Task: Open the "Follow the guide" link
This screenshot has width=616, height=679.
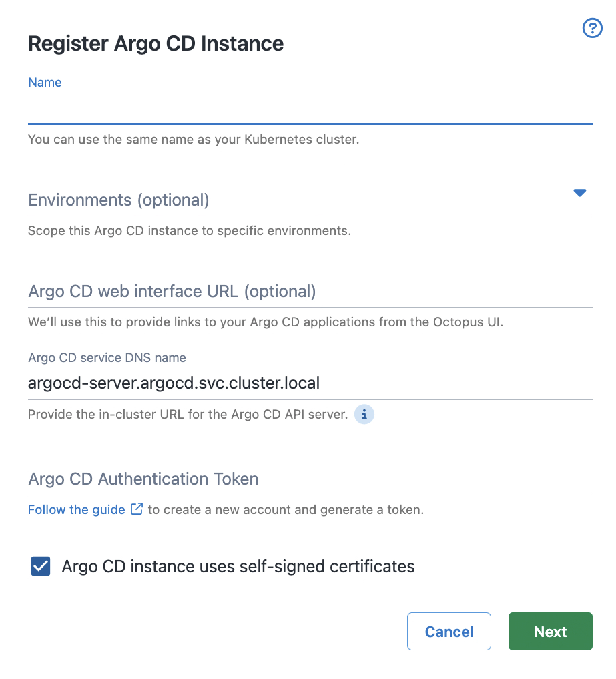Action: [x=76, y=509]
